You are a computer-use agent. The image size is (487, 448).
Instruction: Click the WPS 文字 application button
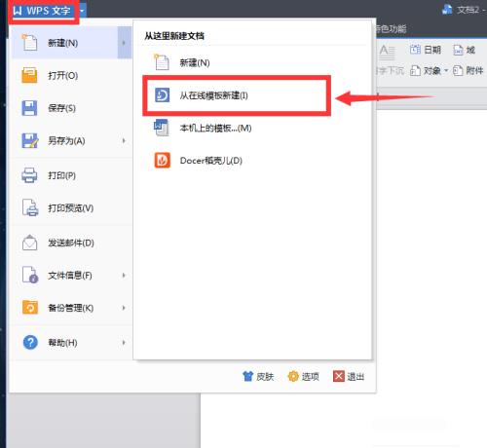pyautogui.click(x=42, y=11)
